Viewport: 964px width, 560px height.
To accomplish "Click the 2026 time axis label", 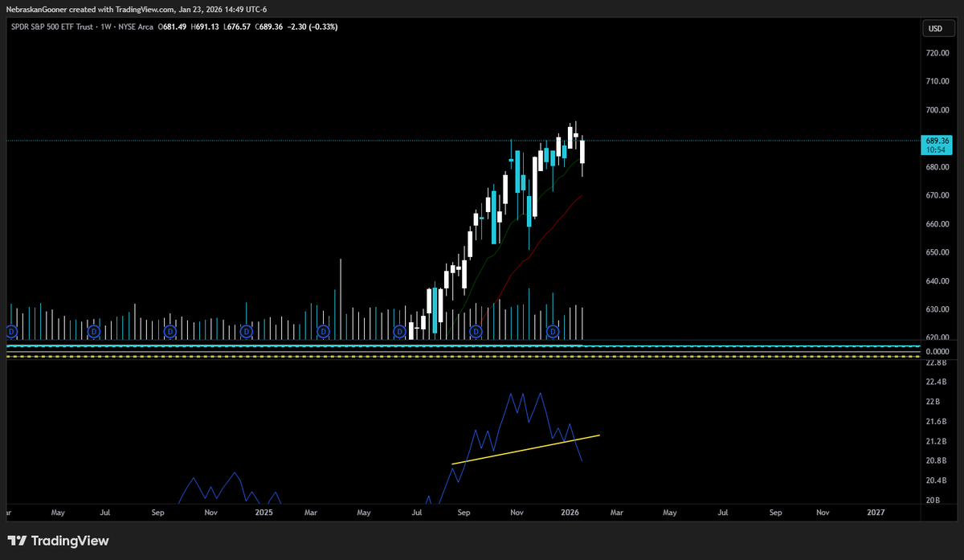I will pos(570,512).
